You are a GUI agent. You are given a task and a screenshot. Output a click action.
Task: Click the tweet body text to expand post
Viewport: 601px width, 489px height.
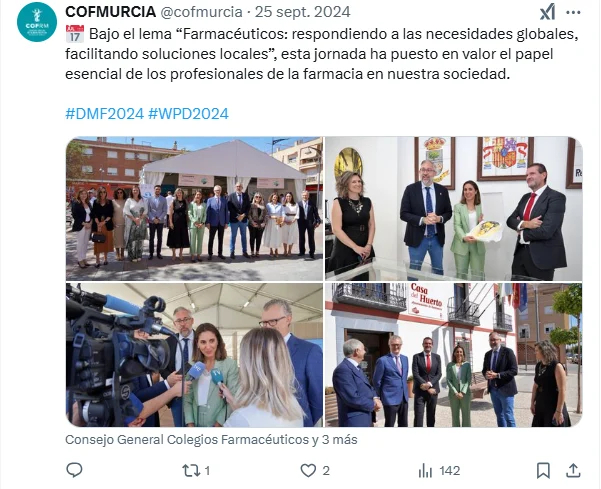click(321, 54)
